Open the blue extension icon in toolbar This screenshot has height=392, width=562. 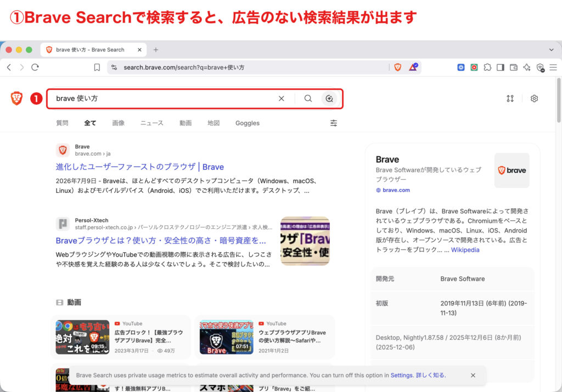coord(461,67)
